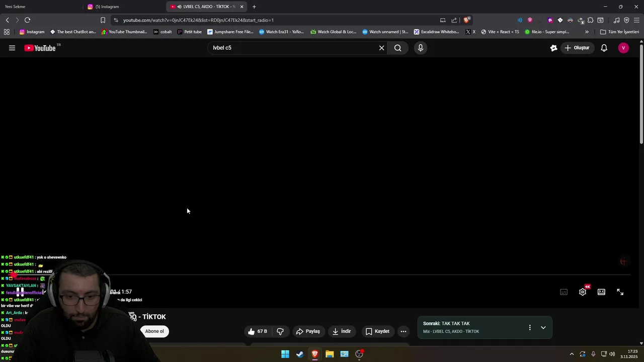Open the YouTube hamburger guide menu
The image size is (644, 362).
click(x=12, y=48)
